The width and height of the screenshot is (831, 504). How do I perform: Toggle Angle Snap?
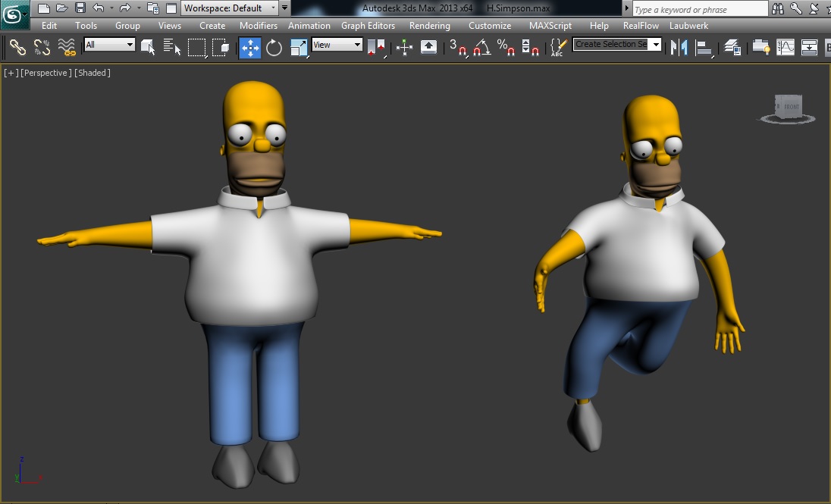(x=481, y=48)
